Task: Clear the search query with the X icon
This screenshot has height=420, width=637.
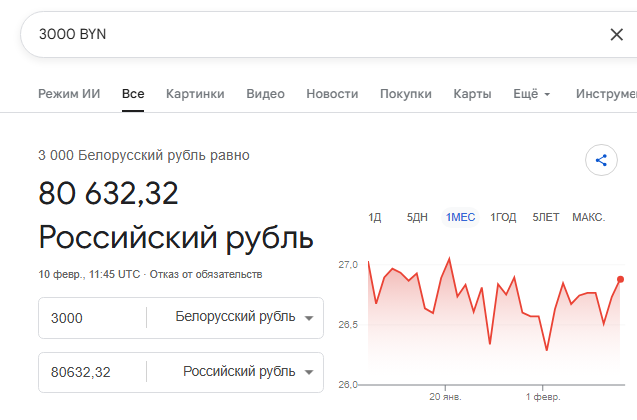Action: [x=616, y=34]
